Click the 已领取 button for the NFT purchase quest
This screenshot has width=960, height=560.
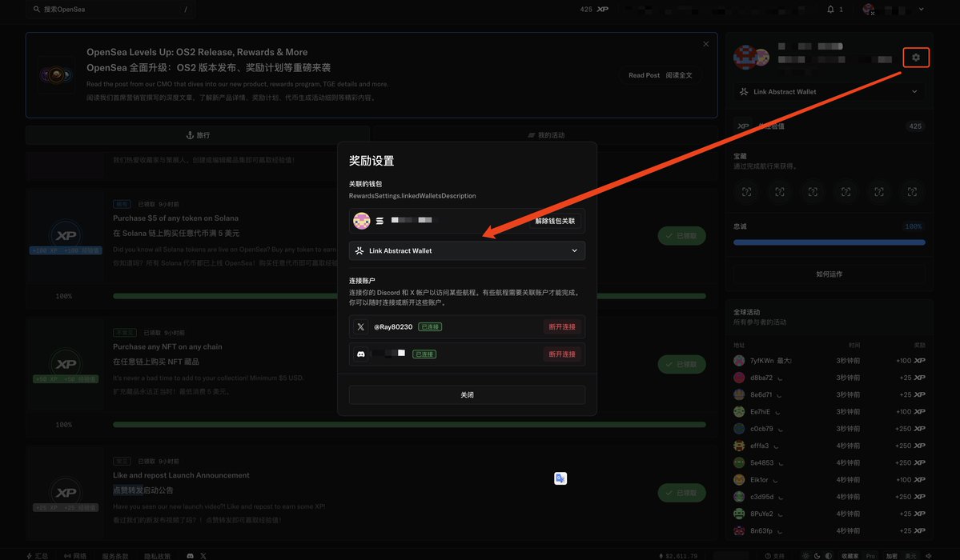(x=682, y=364)
